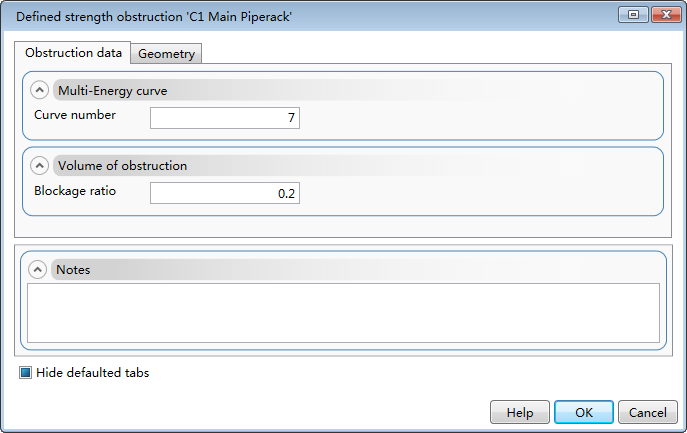Click the Curve number label text
687x433 pixels.
75,115
